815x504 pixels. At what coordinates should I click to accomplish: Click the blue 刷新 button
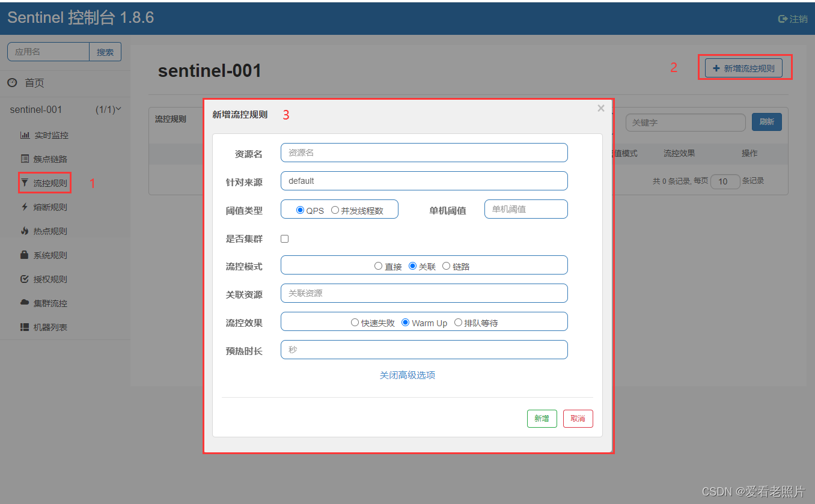(x=767, y=122)
